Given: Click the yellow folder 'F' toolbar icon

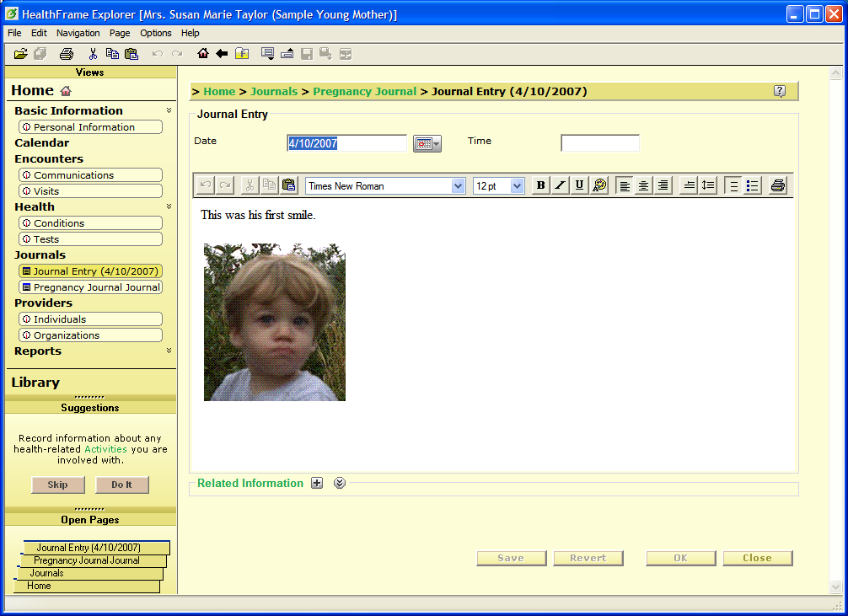Looking at the screenshot, I should [242, 54].
